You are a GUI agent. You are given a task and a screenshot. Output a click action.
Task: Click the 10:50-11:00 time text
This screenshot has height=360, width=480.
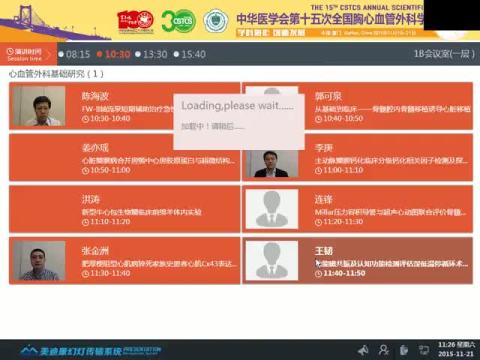(x=110, y=170)
